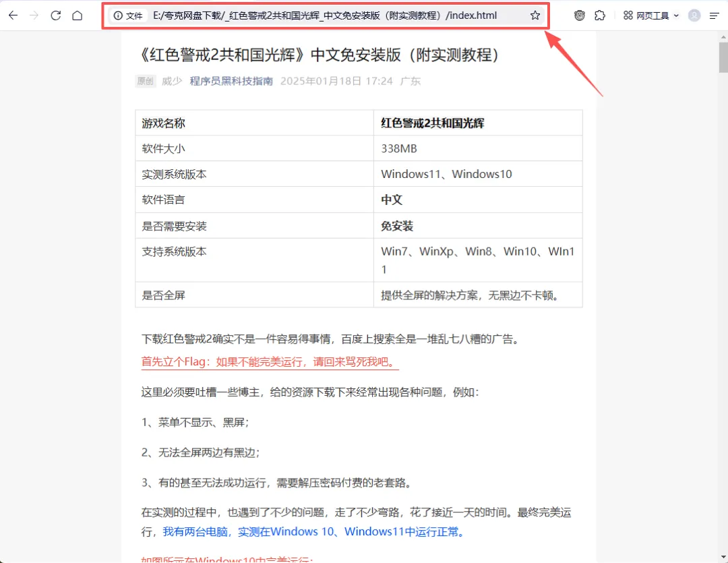Screen dimensions: 728x563
Task: Bookmark page with the star icon
Action: point(535,16)
